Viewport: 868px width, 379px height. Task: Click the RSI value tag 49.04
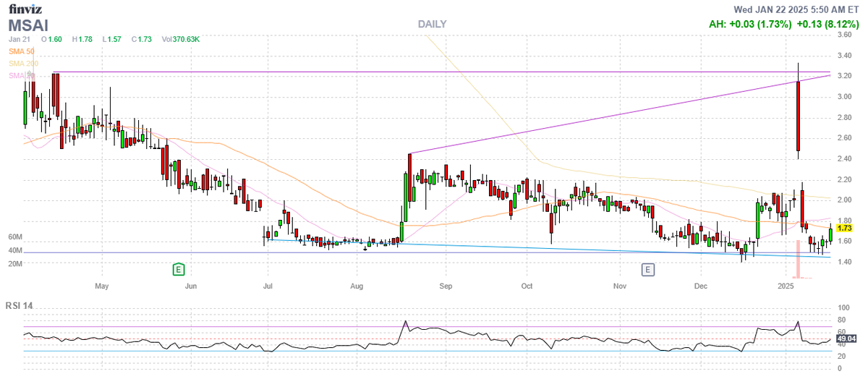click(846, 338)
